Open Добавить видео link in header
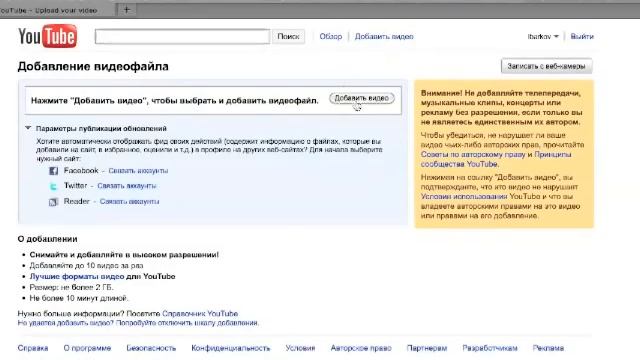640x360 pixels. (384, 36)
